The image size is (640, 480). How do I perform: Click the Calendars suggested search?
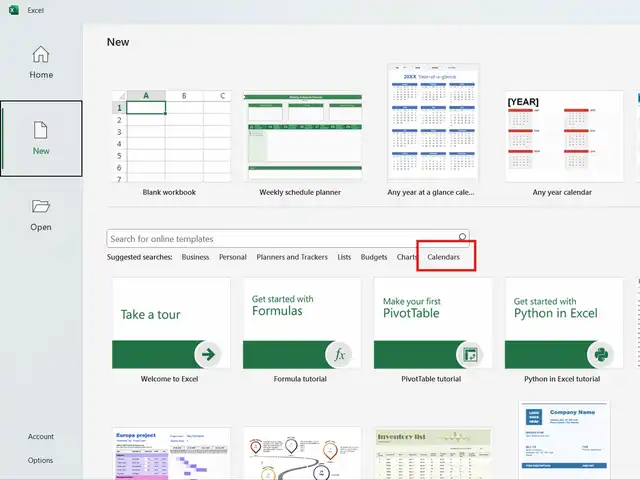(444, 257)
